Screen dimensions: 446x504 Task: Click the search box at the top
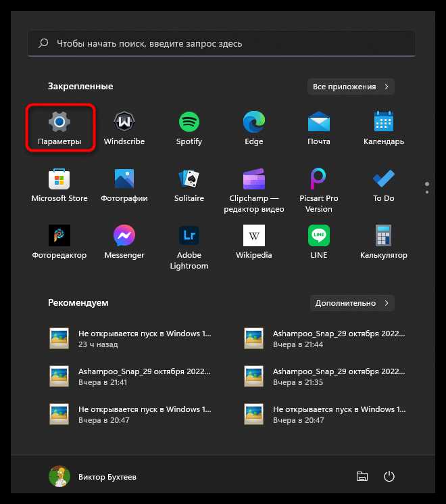[x=222, y=43]
